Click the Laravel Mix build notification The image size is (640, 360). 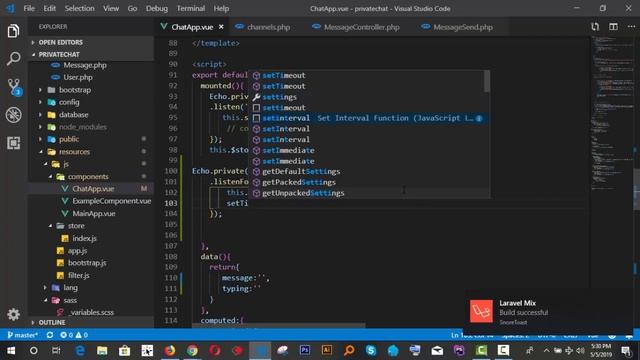pos(547,312)
